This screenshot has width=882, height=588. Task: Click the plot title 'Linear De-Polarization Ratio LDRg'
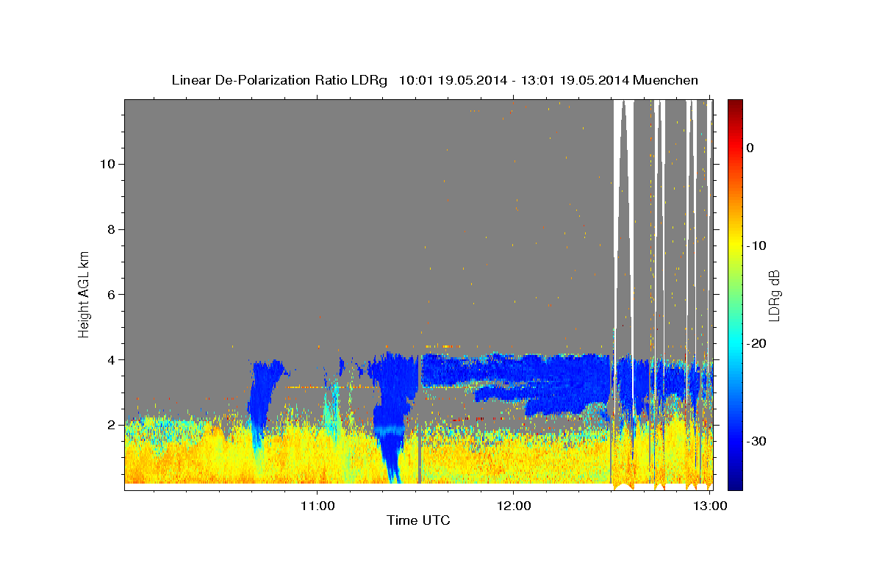[279, 80]
